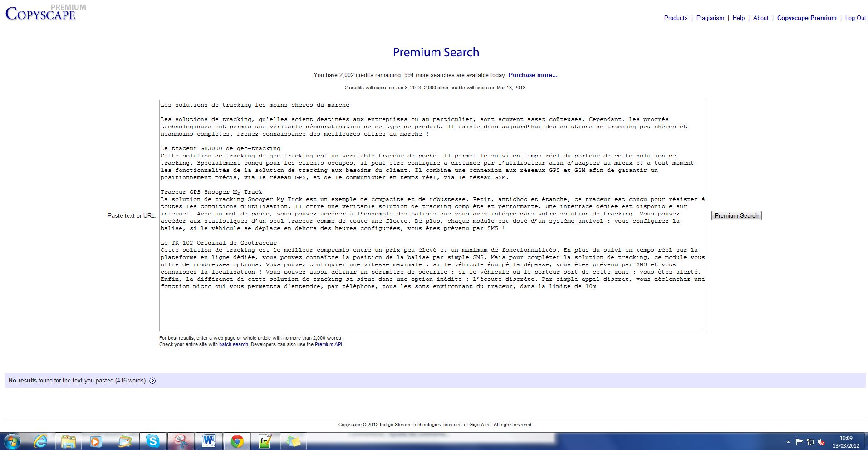Open the Plagiarism menu item
The height and width of the screenshot is (450, 868).
pyautogui.click(x=710, y=18)
